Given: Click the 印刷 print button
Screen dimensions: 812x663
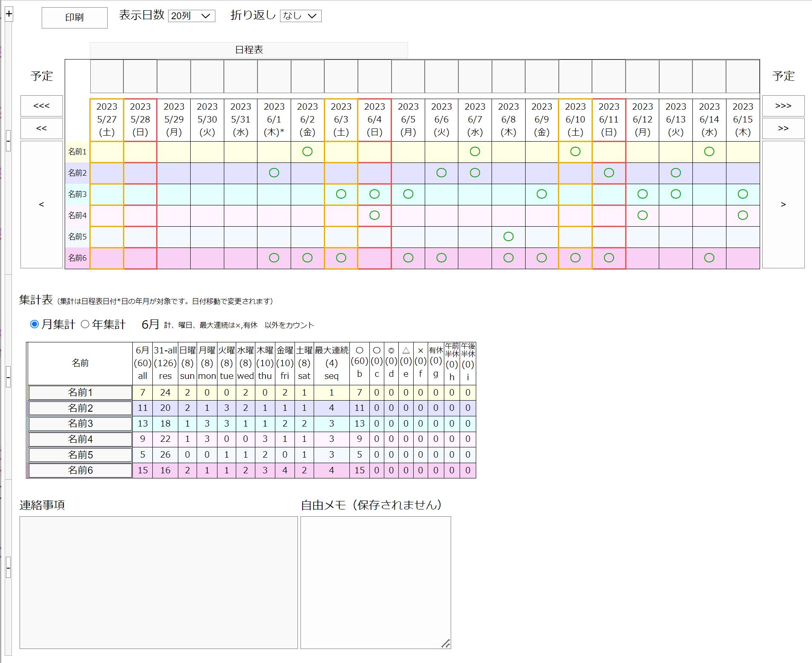Looking at the screenshot, I should (x=74, y=18).
